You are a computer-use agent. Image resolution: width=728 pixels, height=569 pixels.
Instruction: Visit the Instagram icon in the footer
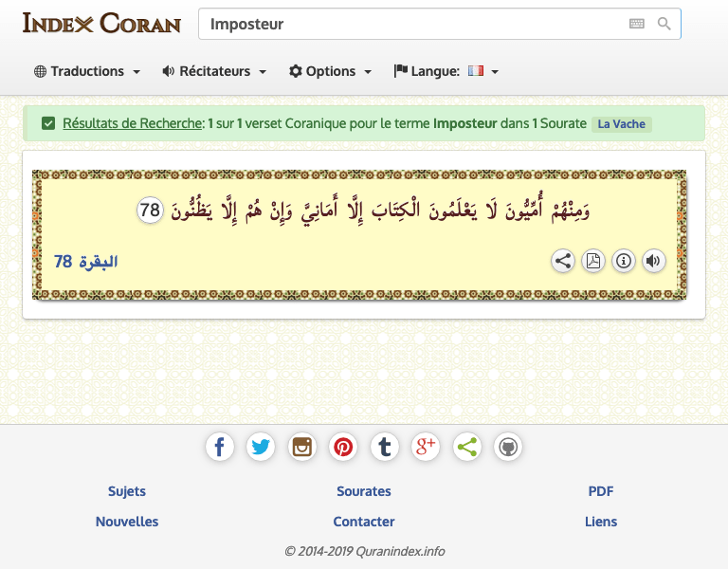[x=302, y=447]
